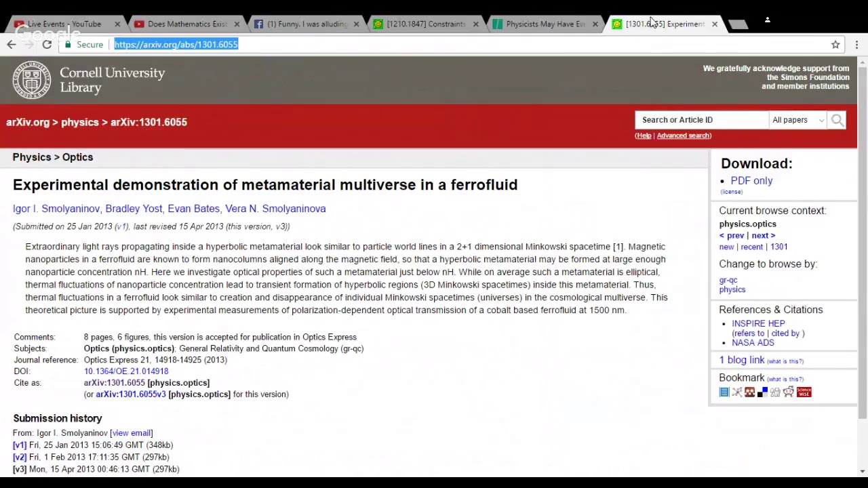Open a new browser tab
Screen dimensions: 868x488
point(737,24)
